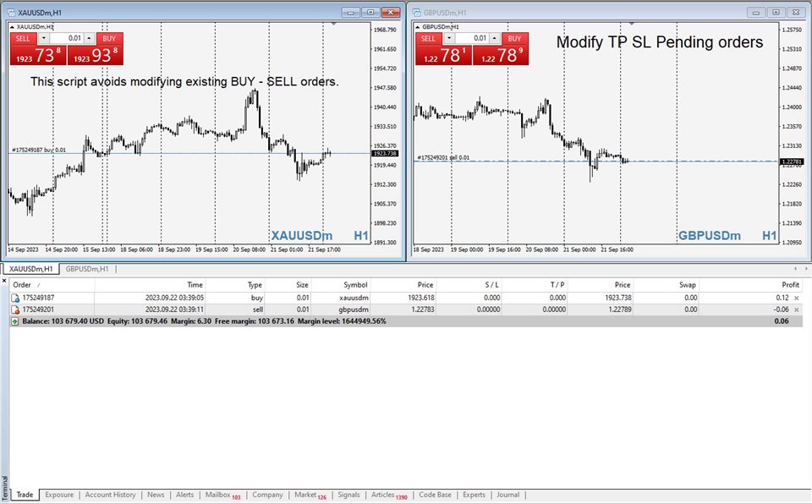Close the terminal panel with the X icon
The width and height of the screenshot is (812, 504).
4,281
